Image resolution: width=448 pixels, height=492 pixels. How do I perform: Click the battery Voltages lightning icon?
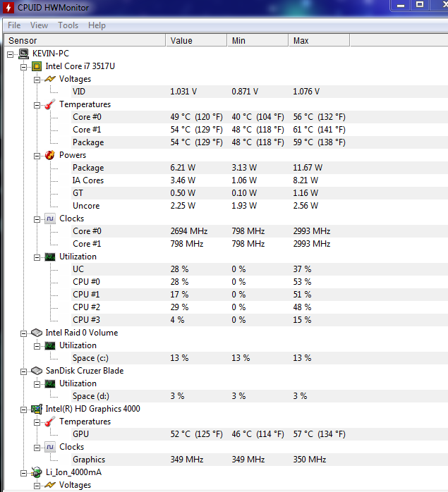click(x=50, y=485)
